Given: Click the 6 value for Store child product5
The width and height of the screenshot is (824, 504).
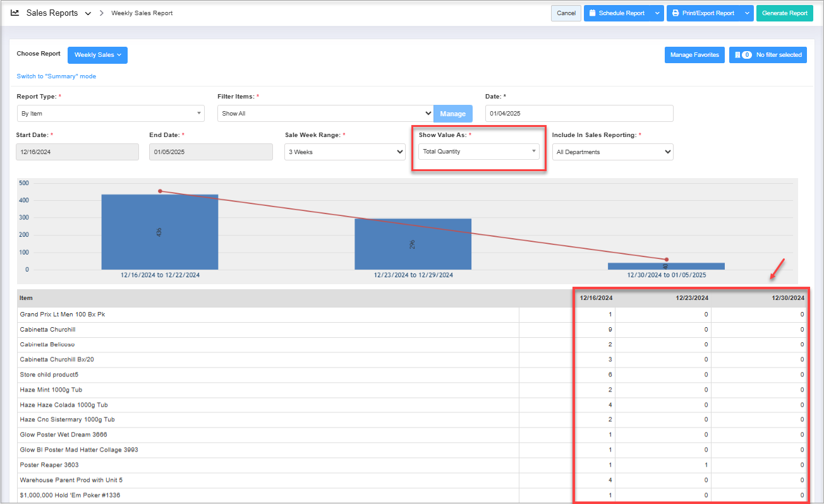Looking at the screenshot, I should [610, 375].
